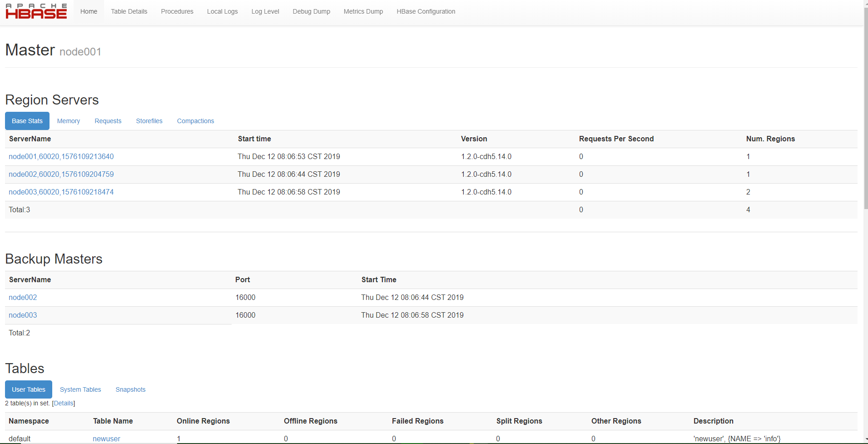Click the Version column header
The height and width of the screenshot is (444, 868).
click(474, 139)
